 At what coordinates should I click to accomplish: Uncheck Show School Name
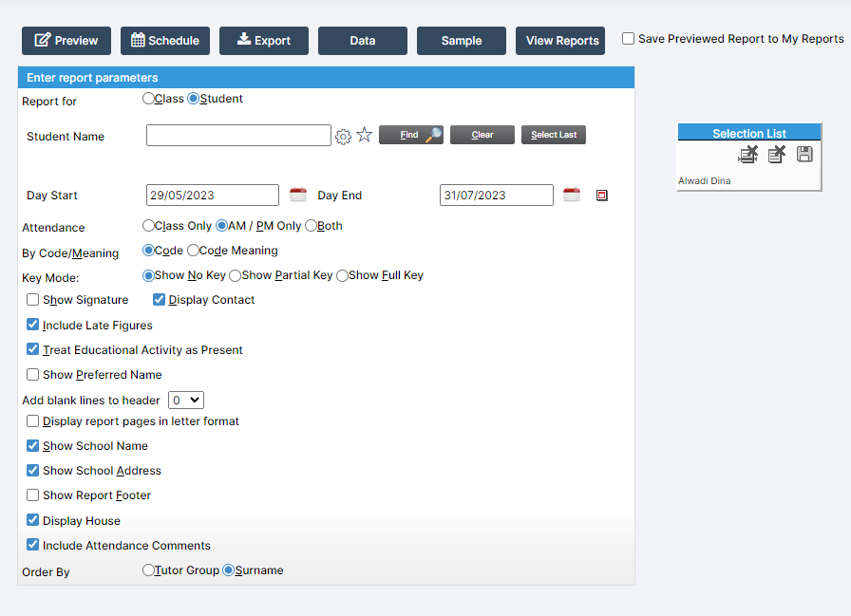[x=32, y=446]
